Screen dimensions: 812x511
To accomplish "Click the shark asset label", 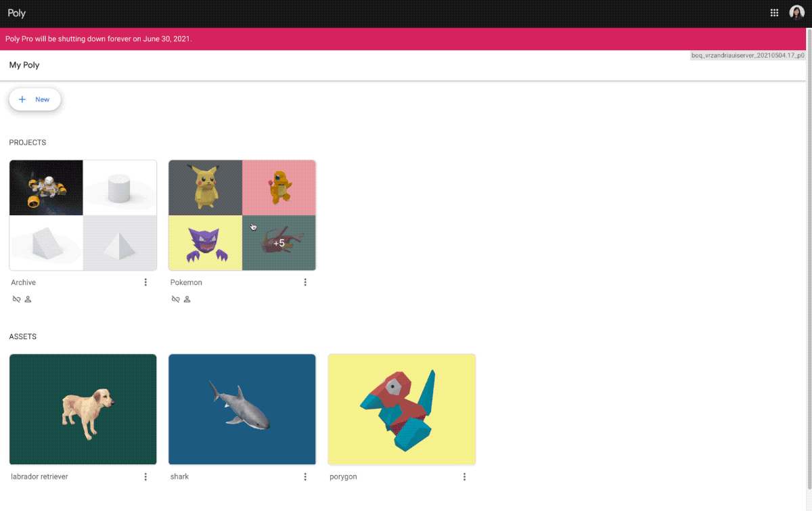I will click(x=179, y=476).
